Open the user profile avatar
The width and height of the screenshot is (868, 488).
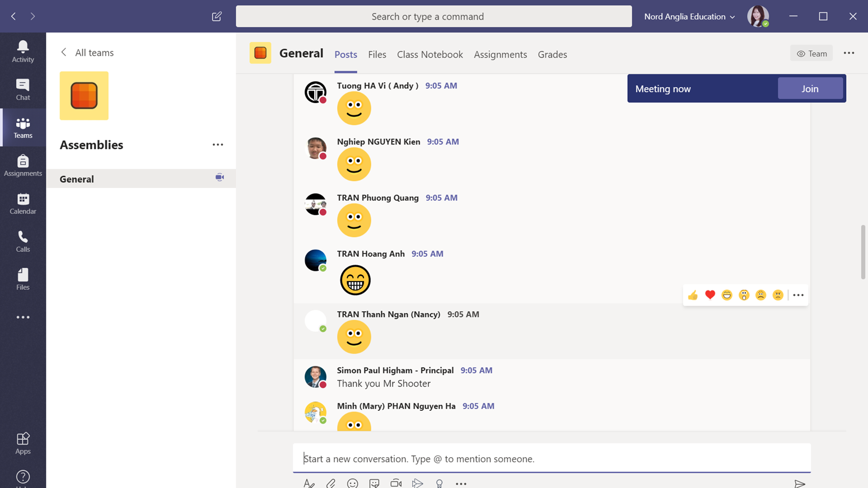[758, 16]
